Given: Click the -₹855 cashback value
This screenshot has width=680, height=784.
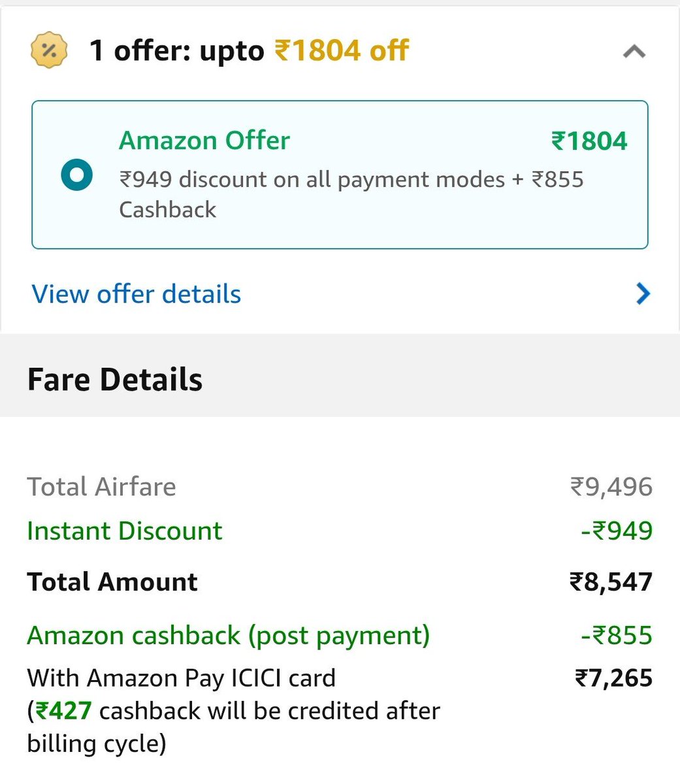Looking at the screenshot, I should point(617,635).
